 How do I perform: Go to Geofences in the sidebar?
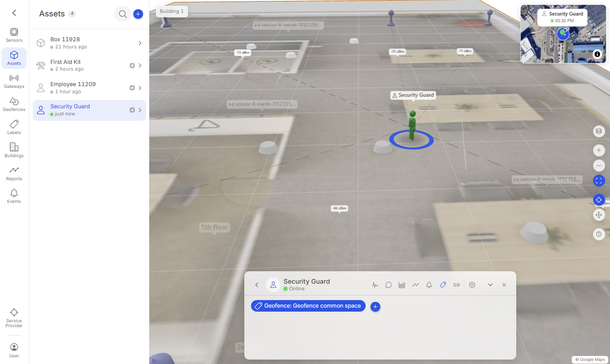14,104
